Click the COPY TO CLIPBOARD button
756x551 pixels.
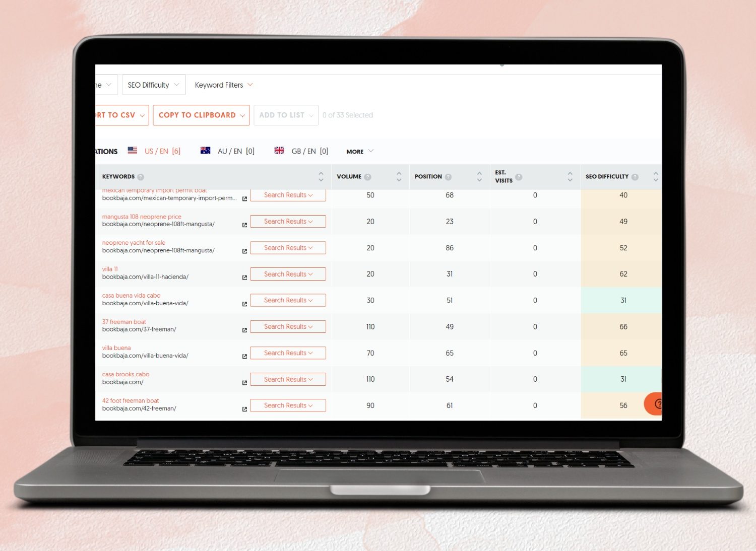pos(201,115)
